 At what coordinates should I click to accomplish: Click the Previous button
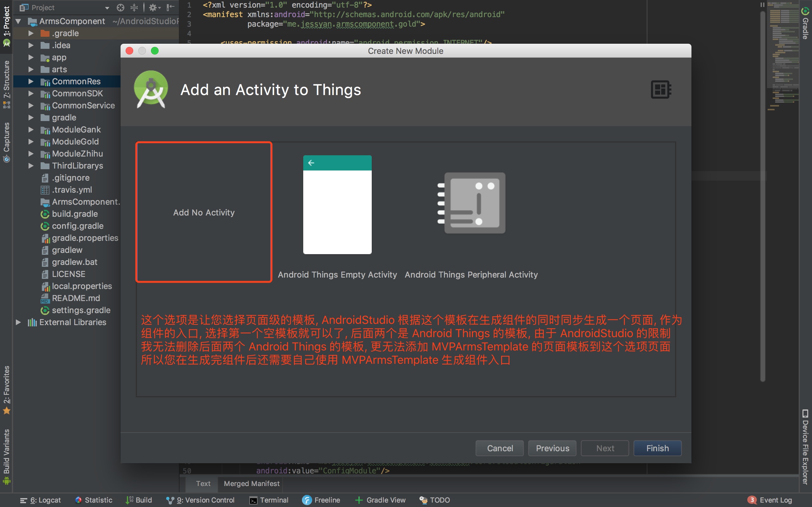(x=552, y=448)
